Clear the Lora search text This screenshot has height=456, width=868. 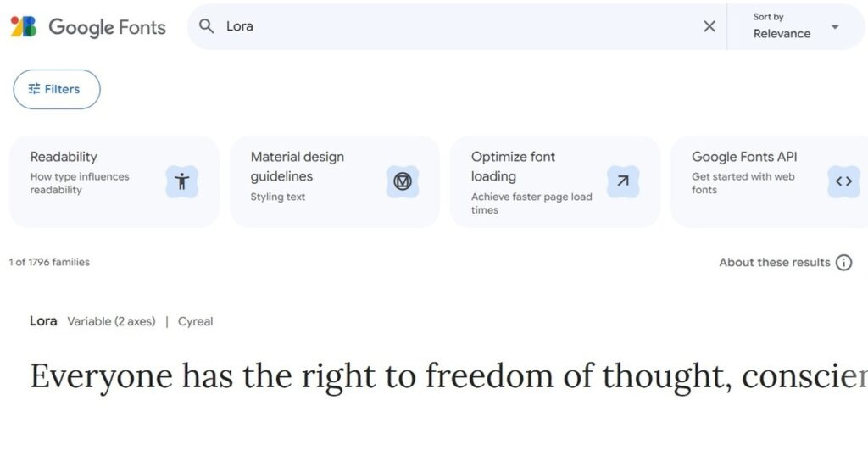coord(709,26)
